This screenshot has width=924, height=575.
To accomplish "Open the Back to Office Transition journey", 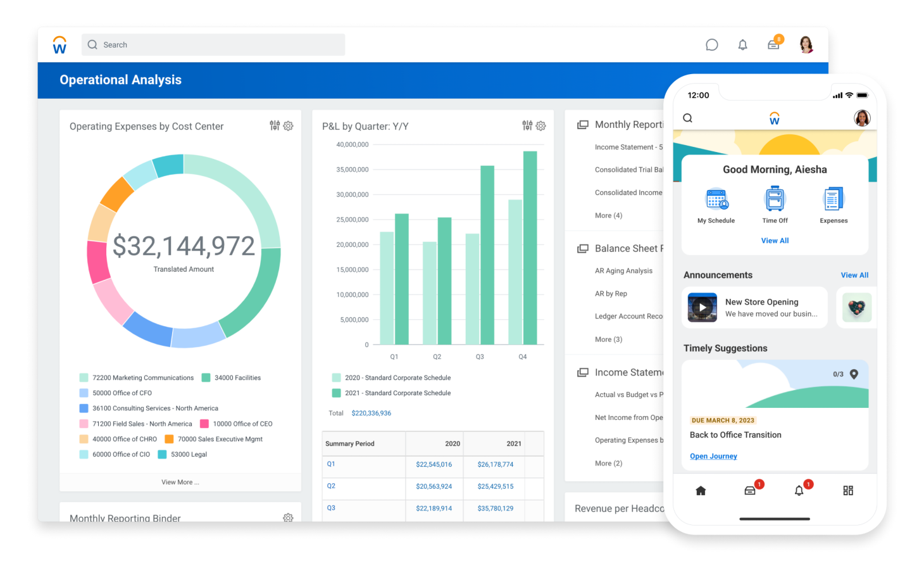I will (x=713, y=456).
